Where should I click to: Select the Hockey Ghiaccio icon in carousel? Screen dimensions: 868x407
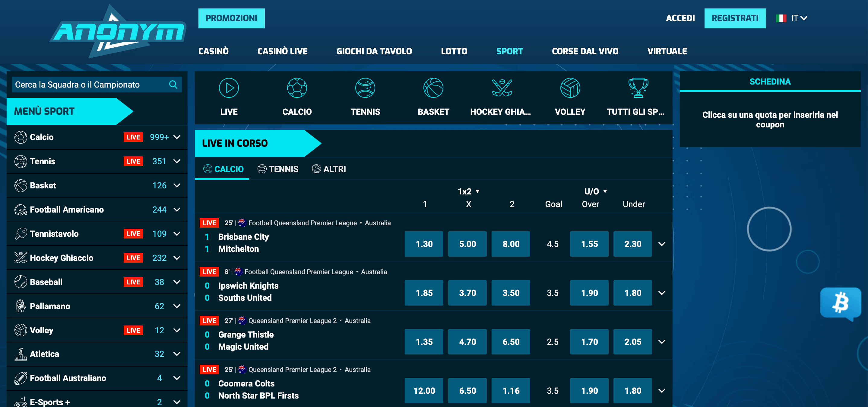point(502,88)
